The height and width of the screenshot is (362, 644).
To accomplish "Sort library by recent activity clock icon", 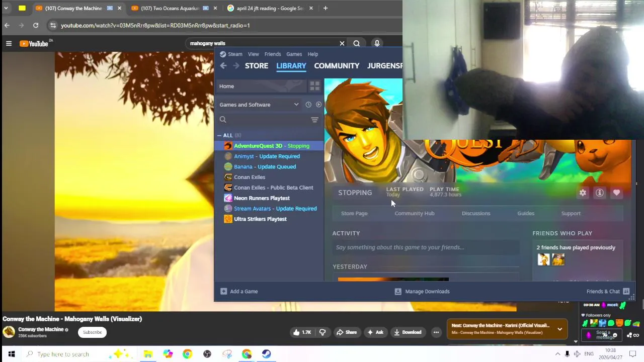I will [x=308, y=105].
